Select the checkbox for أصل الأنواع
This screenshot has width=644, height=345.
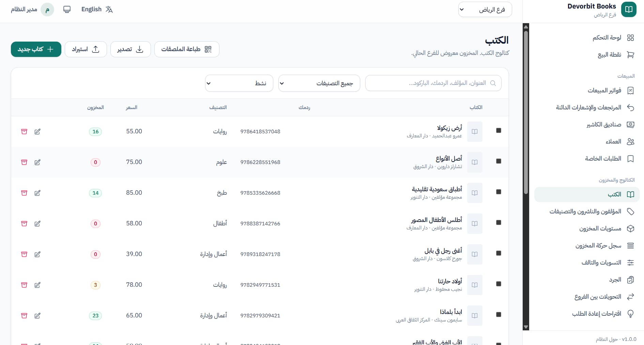499,161
